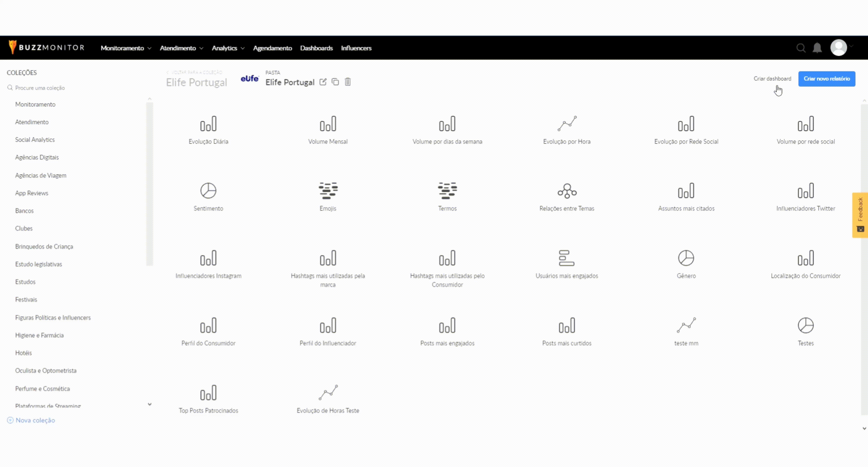Screen dimensions: 868x467
Task: Open notifications bell icon
Action: 817,48
